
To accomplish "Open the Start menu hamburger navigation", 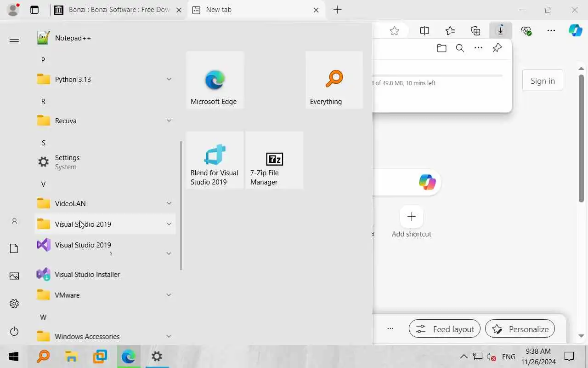I will click(x=14, y=39).
